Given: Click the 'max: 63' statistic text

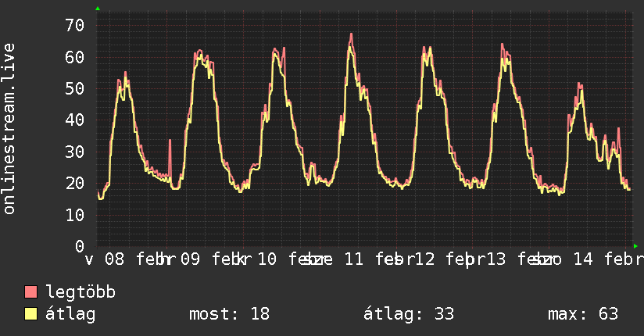Looking at the screenshot, I should (582, 314).
